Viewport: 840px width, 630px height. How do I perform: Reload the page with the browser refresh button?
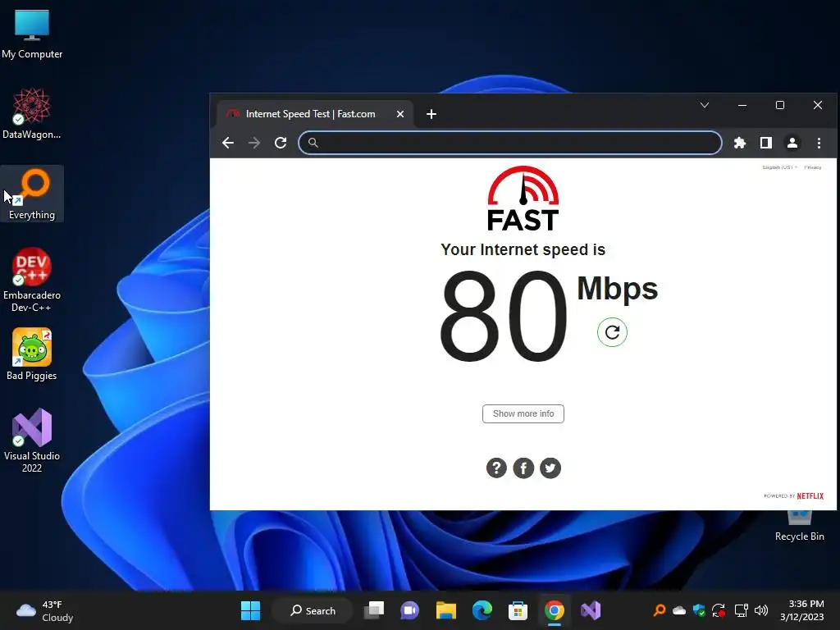point(281,143)
